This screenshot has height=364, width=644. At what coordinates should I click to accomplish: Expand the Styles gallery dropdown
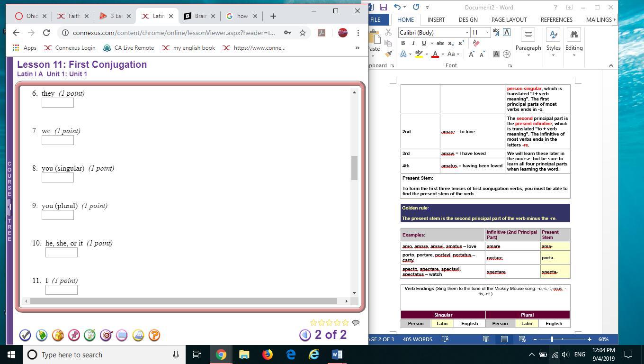(x=553, y=55)
